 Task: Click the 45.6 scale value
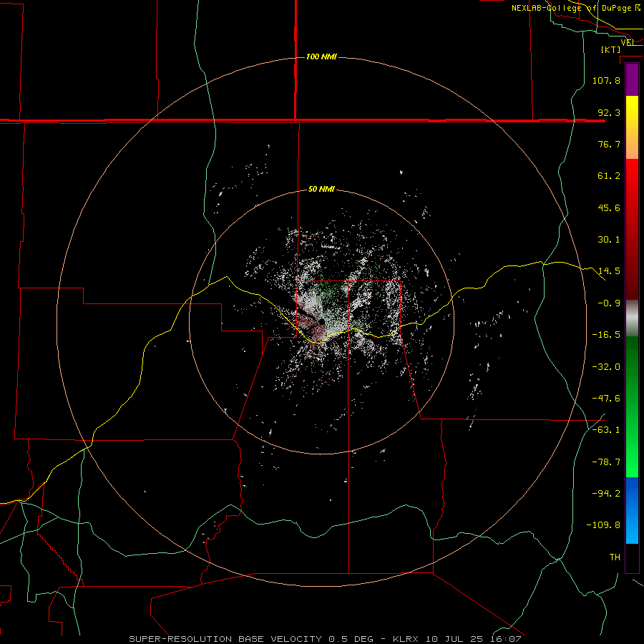(609, 208)
